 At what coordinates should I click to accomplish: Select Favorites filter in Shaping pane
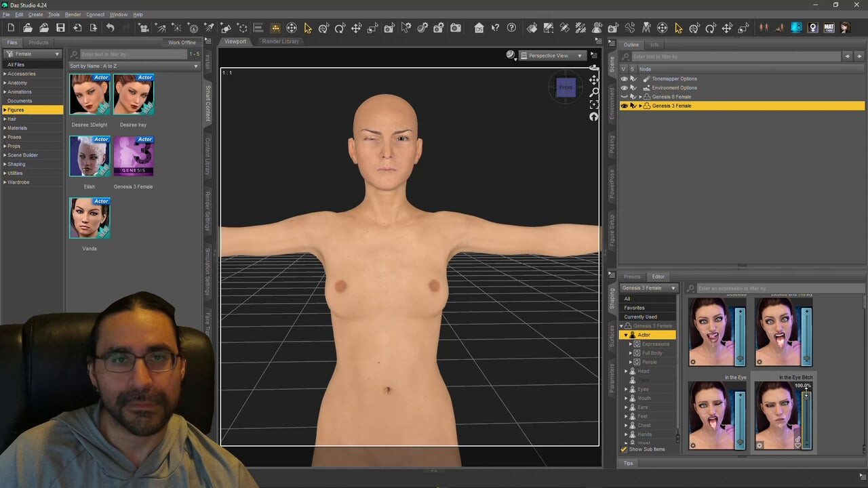click(648, 308)
